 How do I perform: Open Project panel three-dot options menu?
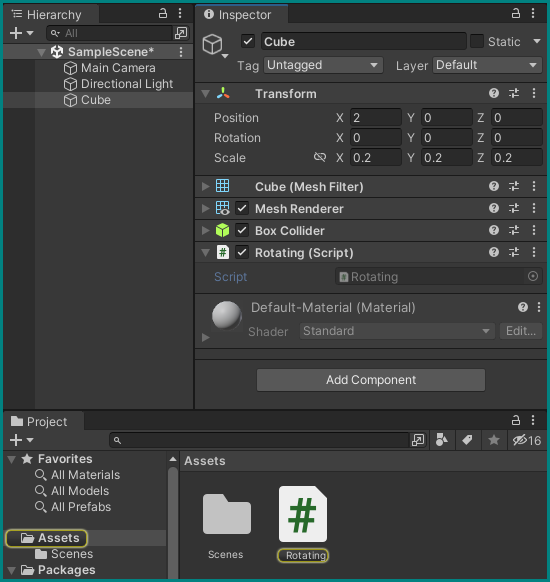[x=533, y=420]
